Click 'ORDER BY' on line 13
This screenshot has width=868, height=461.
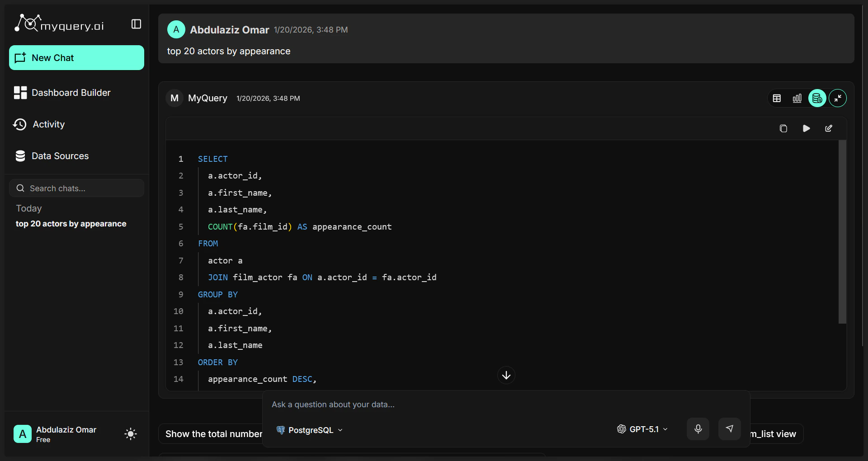217,362
